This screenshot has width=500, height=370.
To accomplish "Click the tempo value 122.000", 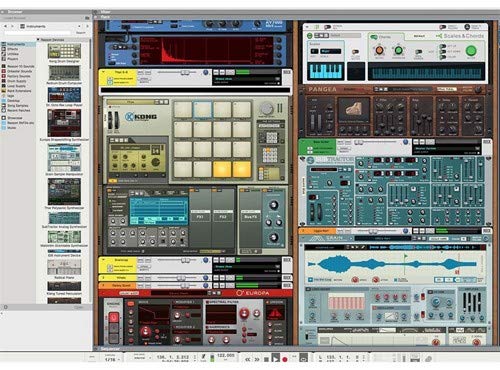I will click(x=226, y=356).
